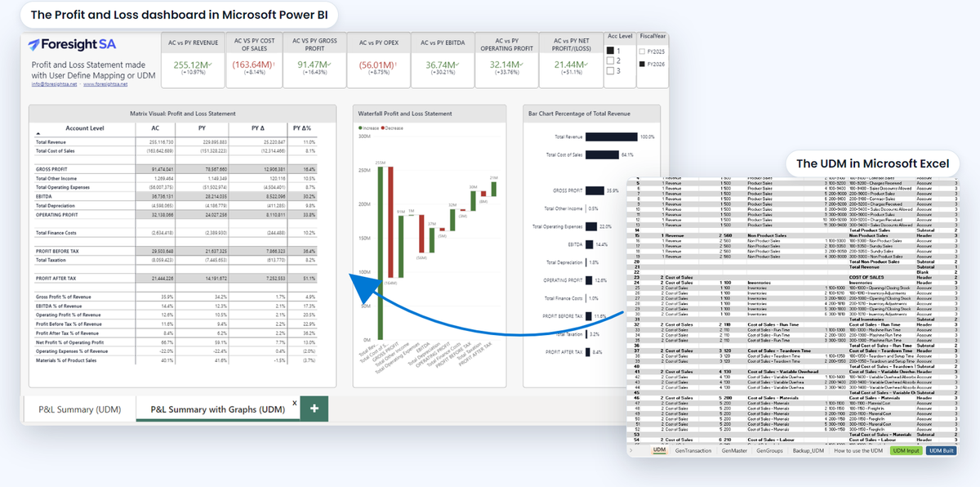The width and height of the screenshot is (980, 487).
Task: Click the OPERATING PROFIT bar in bar chart
Action: [589, 279]
